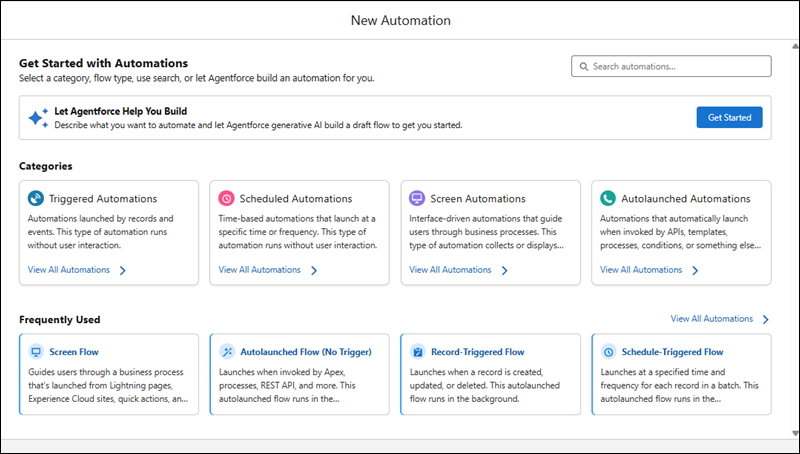
Task: Click the 'Let Agentforce Help You Build' heading
Action: pos(121,111)
